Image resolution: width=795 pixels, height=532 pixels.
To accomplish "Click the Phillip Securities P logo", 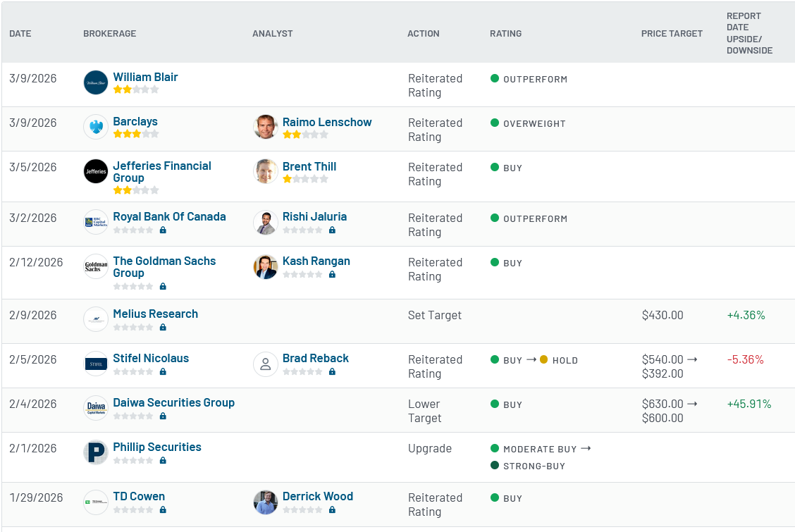I will tap(96, 452).
